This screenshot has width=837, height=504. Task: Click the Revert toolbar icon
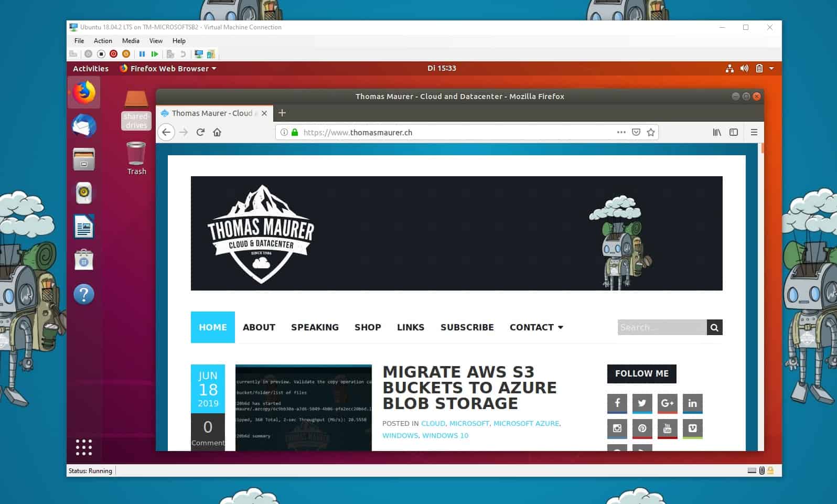183,54
